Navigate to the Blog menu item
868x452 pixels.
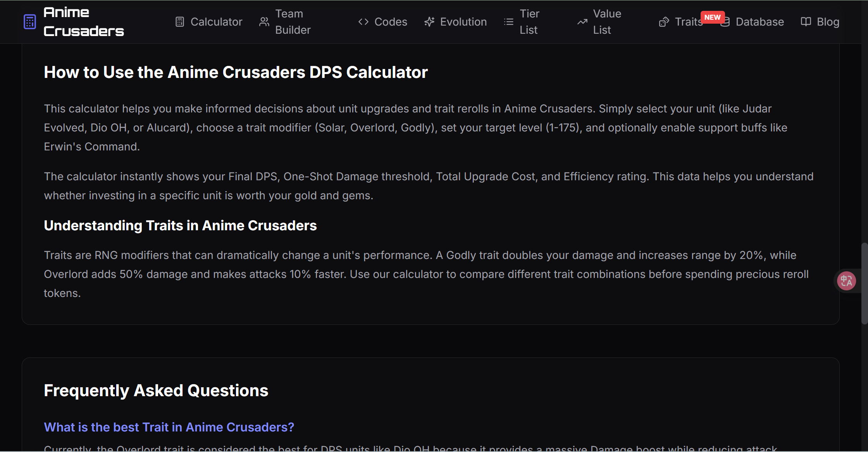coord(828,22)
